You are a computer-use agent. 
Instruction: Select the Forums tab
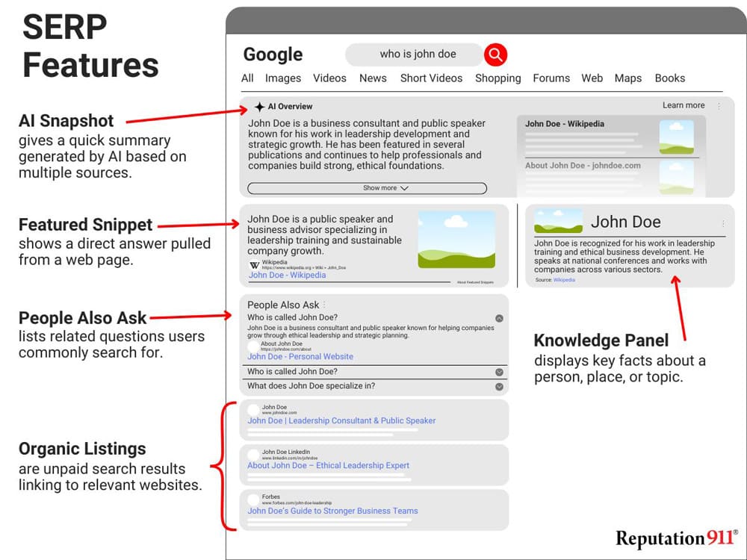click(551, 78)
